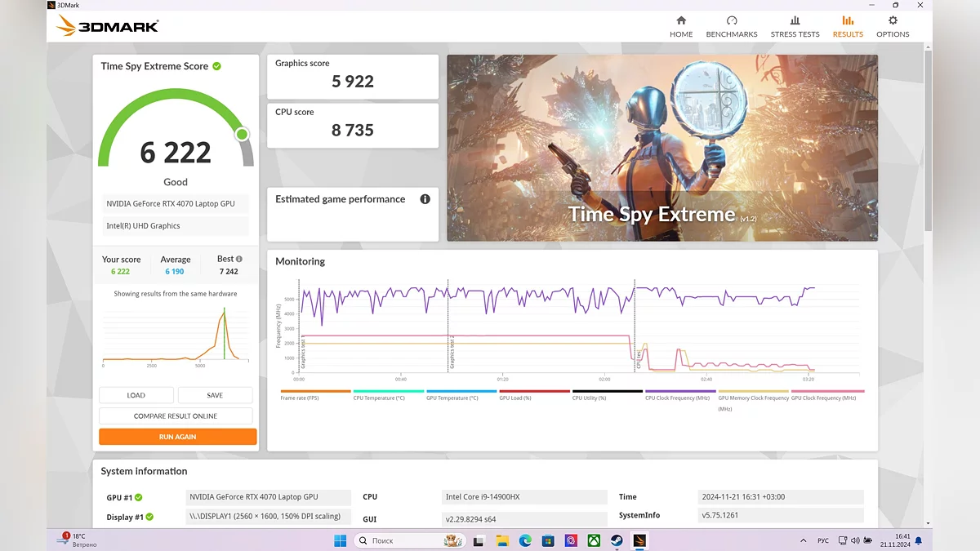Click the info icon next to Best score
The image size is (980, 551).
(x=239, y=259)
